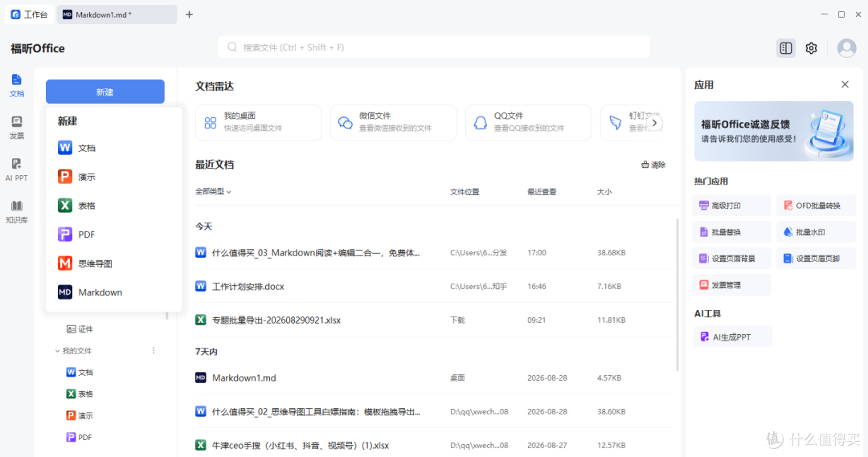The image size is (868, 457).
Task: Select PDF under 我的文件
Action: [80, 437]
